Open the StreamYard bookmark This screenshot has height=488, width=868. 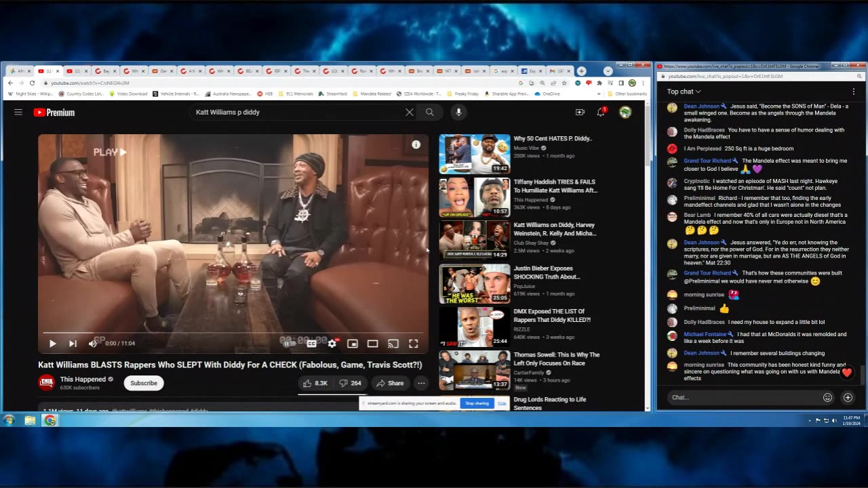pyautogui.click(x=332, y=94)
